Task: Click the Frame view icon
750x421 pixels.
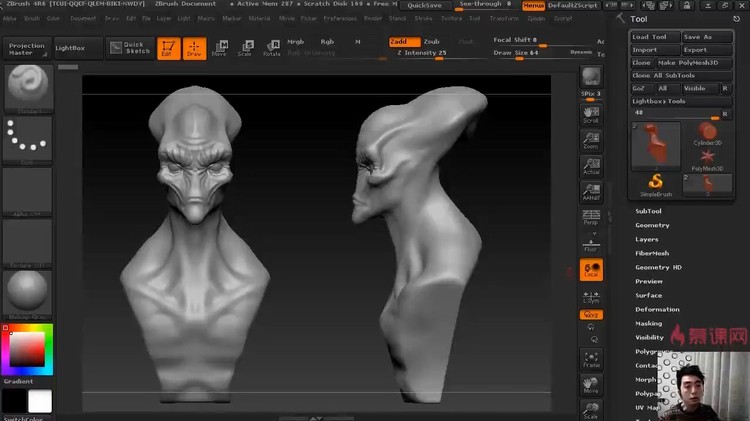Action: (591, 359)
